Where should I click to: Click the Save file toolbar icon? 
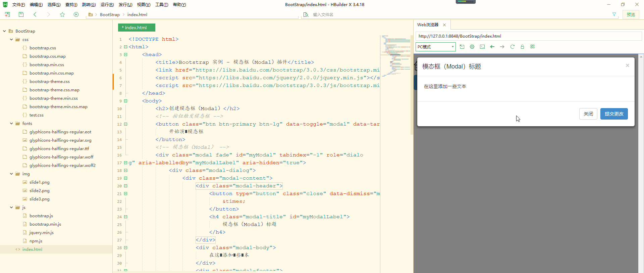pyautogui.click(x=21, y=14)
